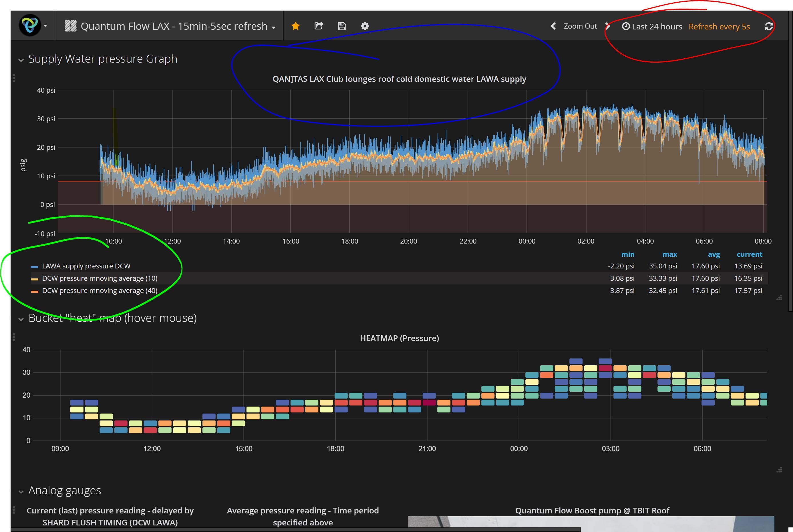793x532 pixels.
Task: Click the save dashboard icon
Action: click(x=342, y=26)
